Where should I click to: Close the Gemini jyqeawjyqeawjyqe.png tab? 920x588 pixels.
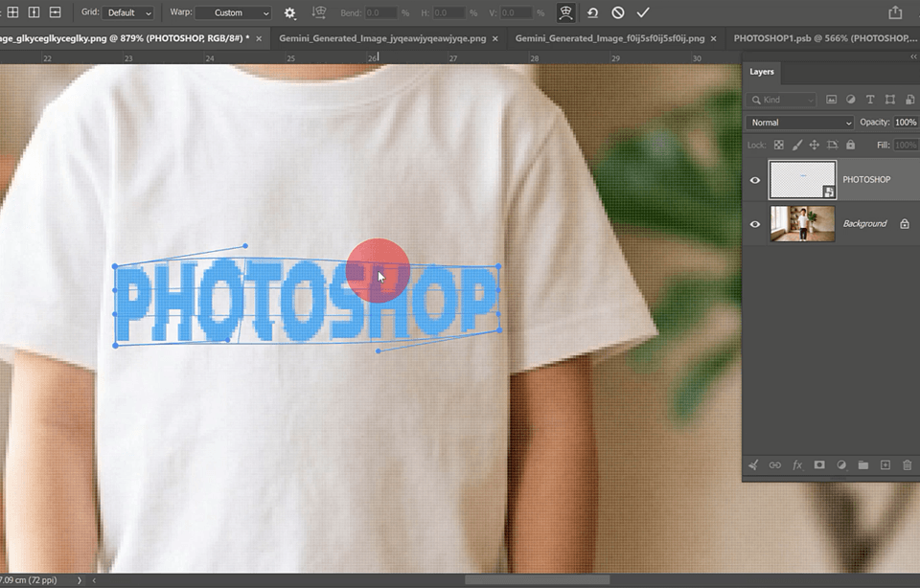[x=495, y=38]
